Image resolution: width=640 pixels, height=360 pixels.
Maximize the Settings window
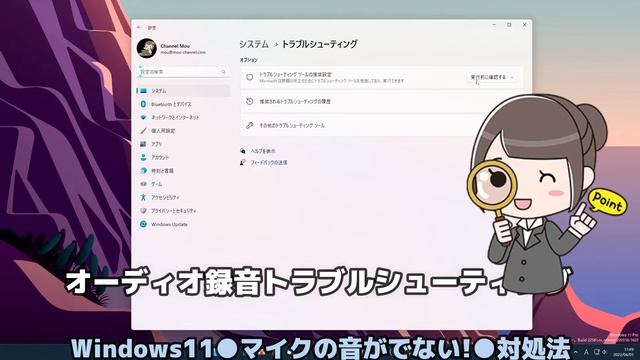click(x=509, y=25)
